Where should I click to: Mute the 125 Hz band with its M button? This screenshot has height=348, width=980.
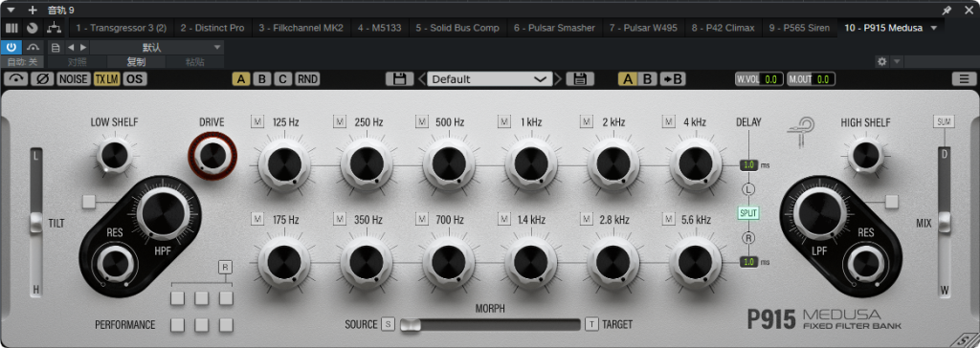(257, 121)
